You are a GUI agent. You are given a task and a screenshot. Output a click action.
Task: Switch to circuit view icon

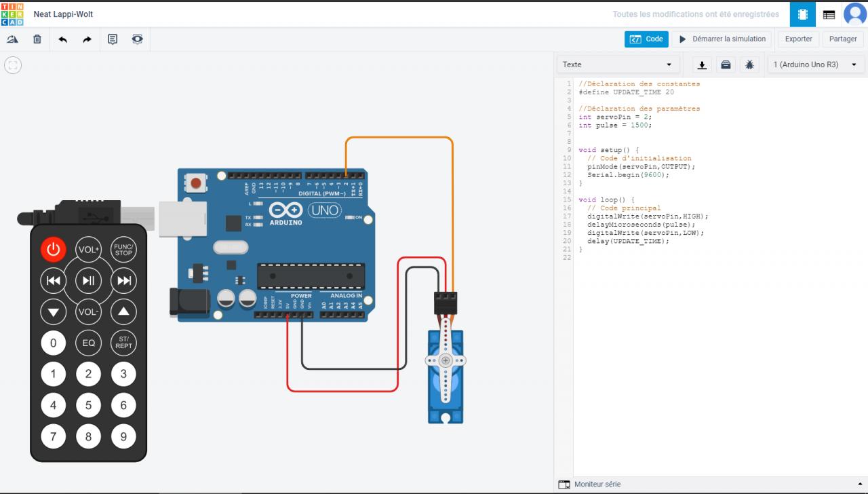[803, 14]
